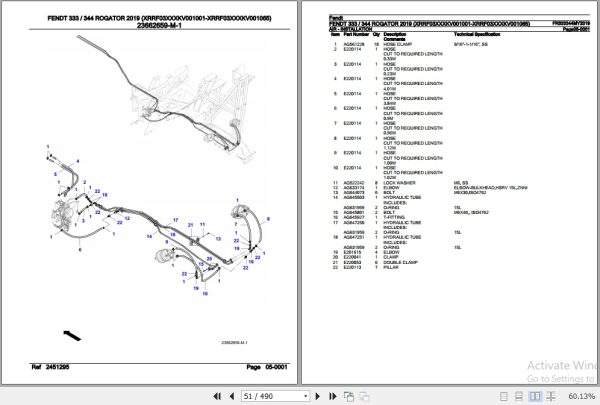Go to the previous page
This screenshot has width=600, height=405.
coord(232,396)
